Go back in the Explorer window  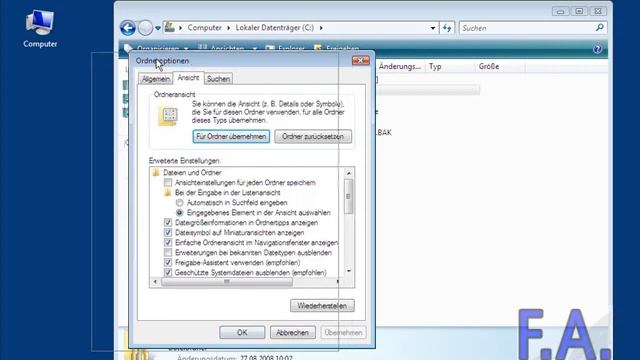coord(128,28)
